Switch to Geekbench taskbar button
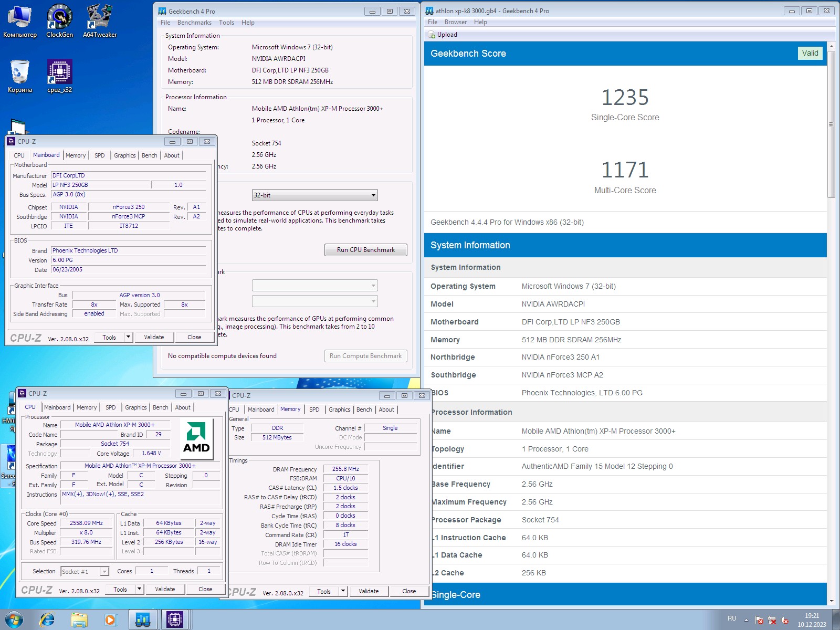840x630 pixels. pyautogui.click(x=143, y=620)
